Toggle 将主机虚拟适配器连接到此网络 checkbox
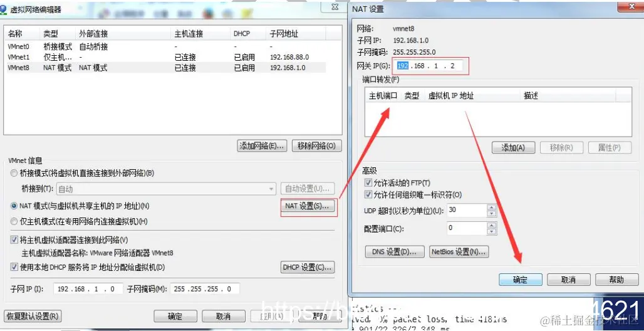 (x=14, y=239)
